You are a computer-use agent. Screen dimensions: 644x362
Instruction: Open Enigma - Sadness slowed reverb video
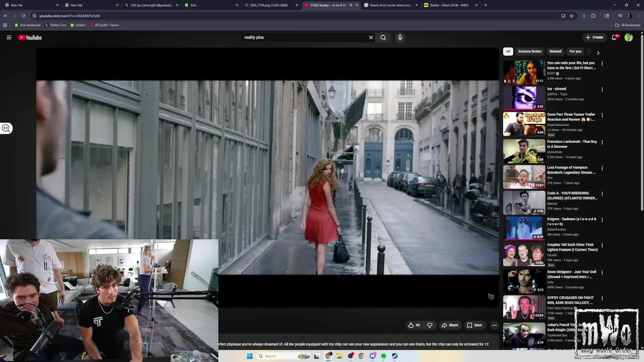tap(572, 222)
